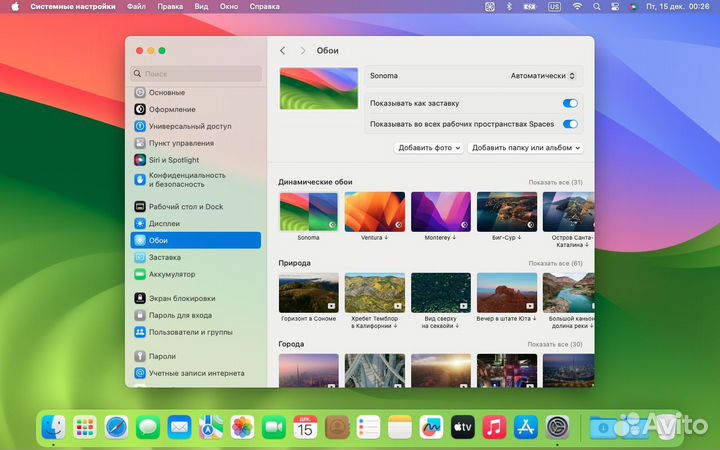Open the "Файл" menu
Screen dimensions: 720x450
coord(136,6)
